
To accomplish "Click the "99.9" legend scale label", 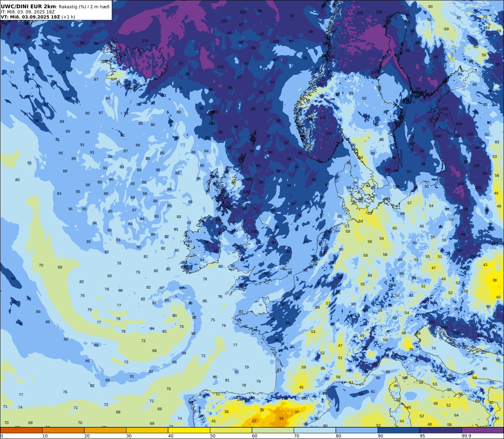I will coord(467,435).
